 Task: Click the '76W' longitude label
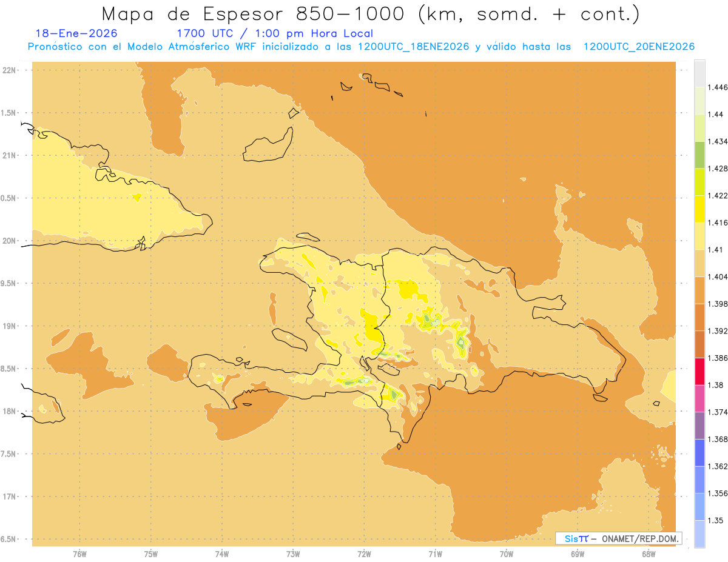79,554
